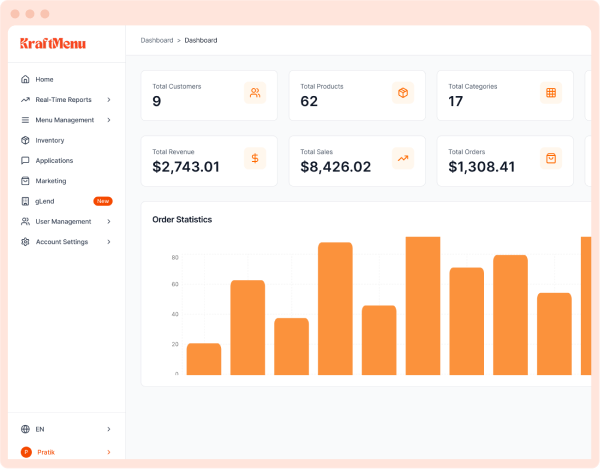Click the Total Customers users icon

(255, 93)
